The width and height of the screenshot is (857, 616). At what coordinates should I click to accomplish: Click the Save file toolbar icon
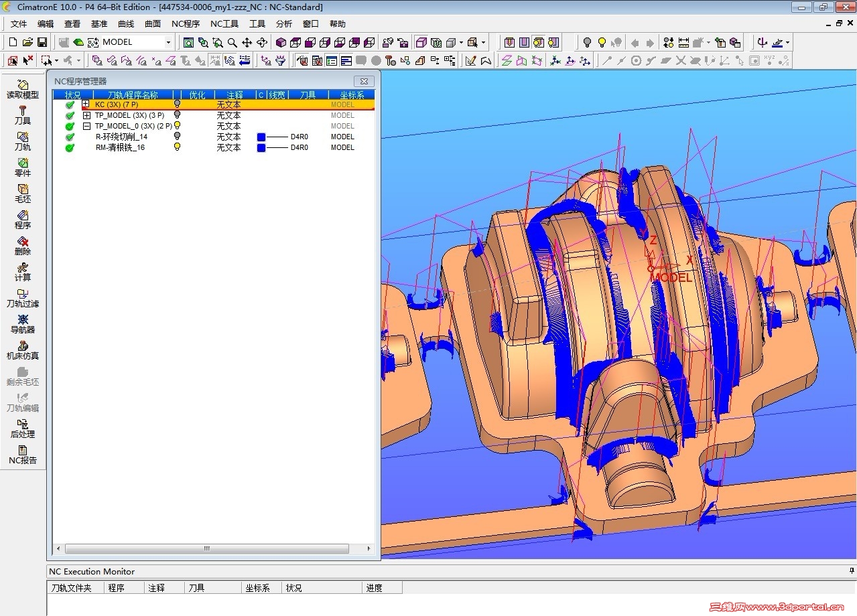[42, 42]
